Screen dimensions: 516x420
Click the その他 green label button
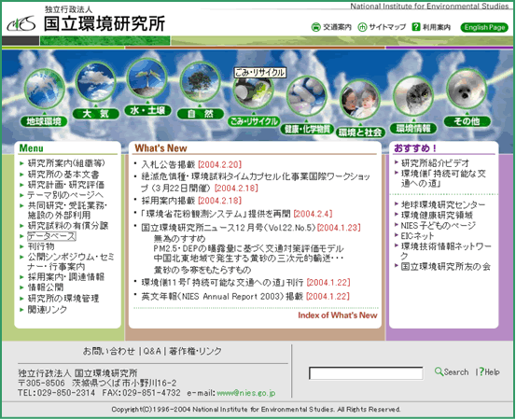(x=467, y=121)
